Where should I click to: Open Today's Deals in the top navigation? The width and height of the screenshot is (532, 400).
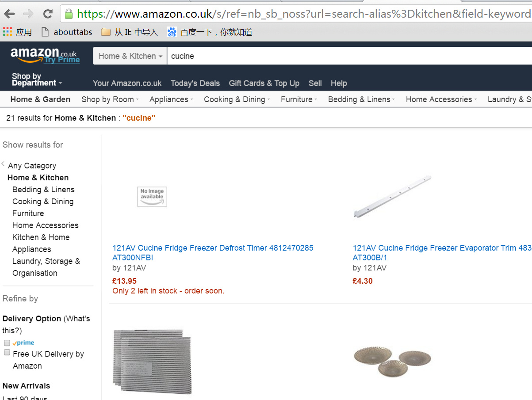point(195,83)
